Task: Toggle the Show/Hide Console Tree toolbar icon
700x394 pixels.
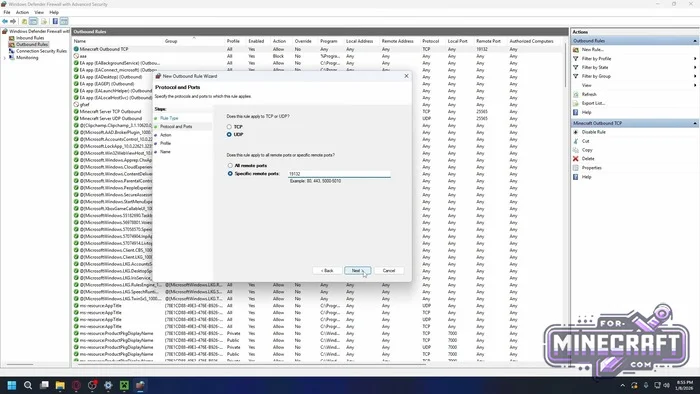Action: (33, 21)
